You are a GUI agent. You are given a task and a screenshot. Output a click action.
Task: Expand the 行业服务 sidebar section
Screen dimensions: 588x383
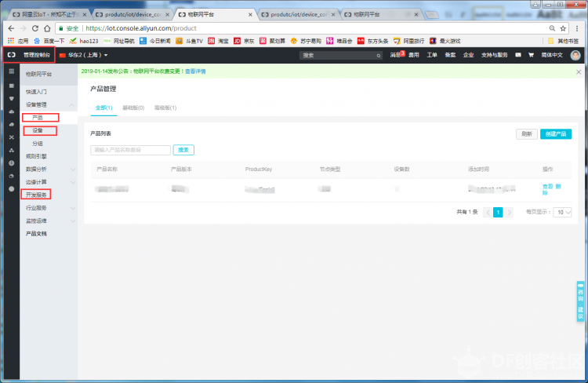tap(73, 208)
